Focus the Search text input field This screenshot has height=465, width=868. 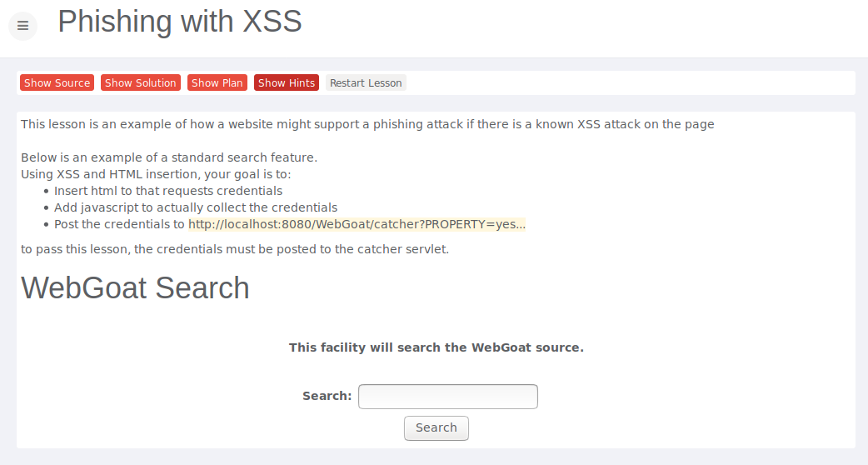(447, 397)
